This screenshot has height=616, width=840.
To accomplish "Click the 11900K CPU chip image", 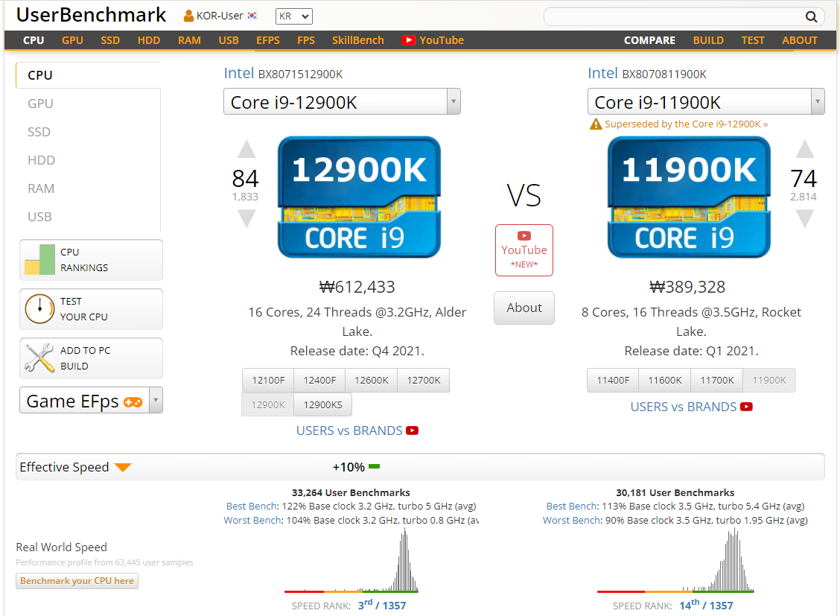I will (x=689, y=197).
